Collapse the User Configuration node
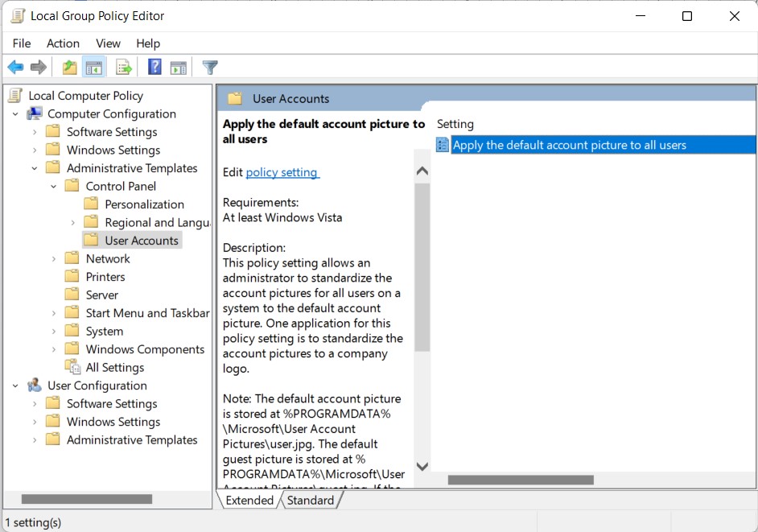Viewport: 758px width, 532px height. [x=15, y=386]
